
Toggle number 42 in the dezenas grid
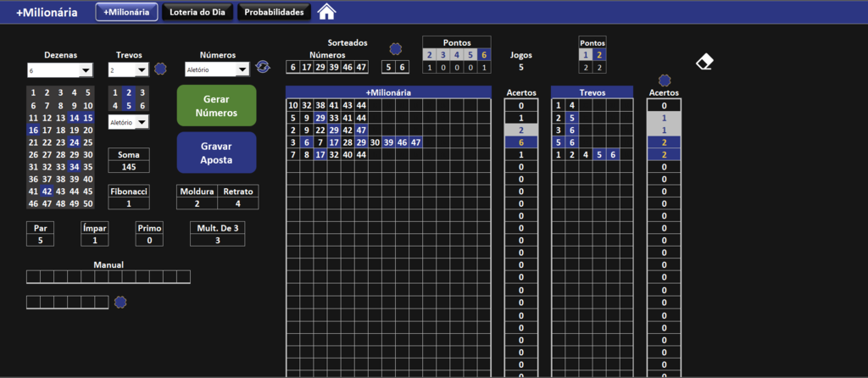click(47, 191)
